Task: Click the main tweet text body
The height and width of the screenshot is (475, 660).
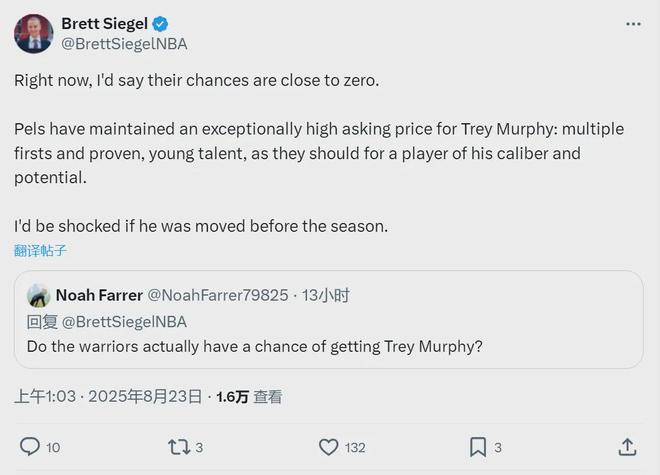Action: tap(300, 155)
